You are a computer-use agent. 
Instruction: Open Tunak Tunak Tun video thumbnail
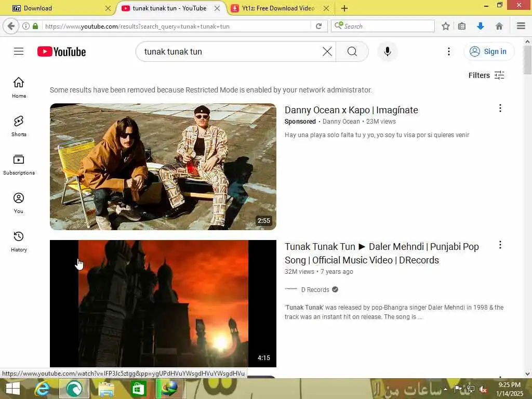pos(163,303)
